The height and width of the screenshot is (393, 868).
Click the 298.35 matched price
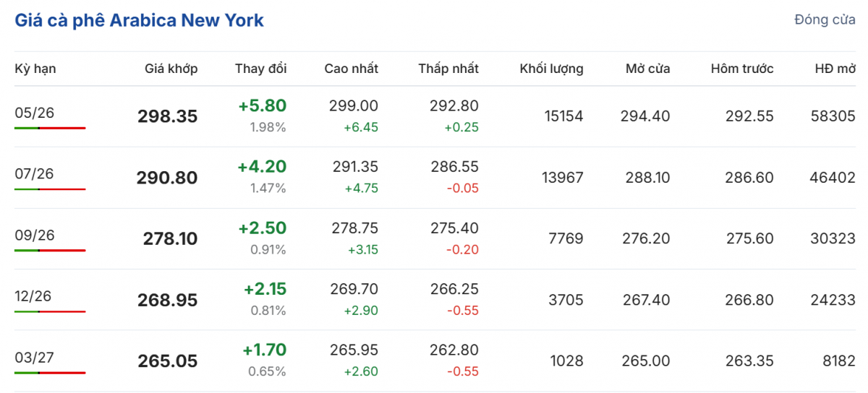(167, 116)
